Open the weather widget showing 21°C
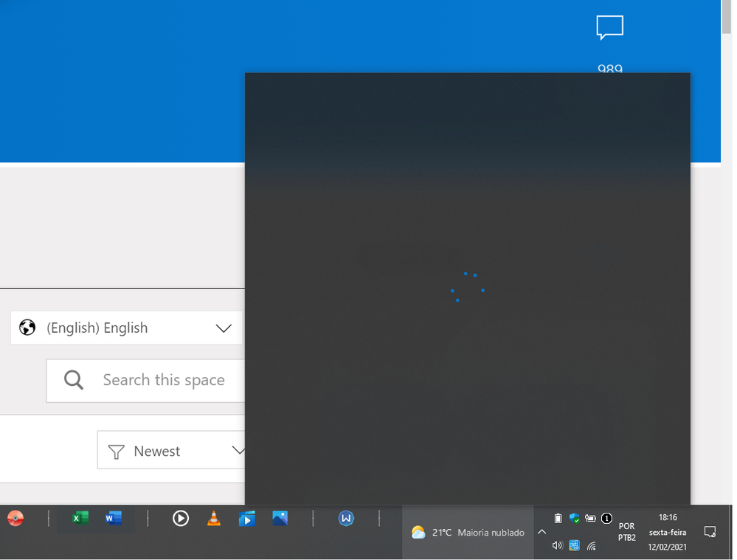Image resolution: width=737 pixels, height=560 pixels. (468, 532)
